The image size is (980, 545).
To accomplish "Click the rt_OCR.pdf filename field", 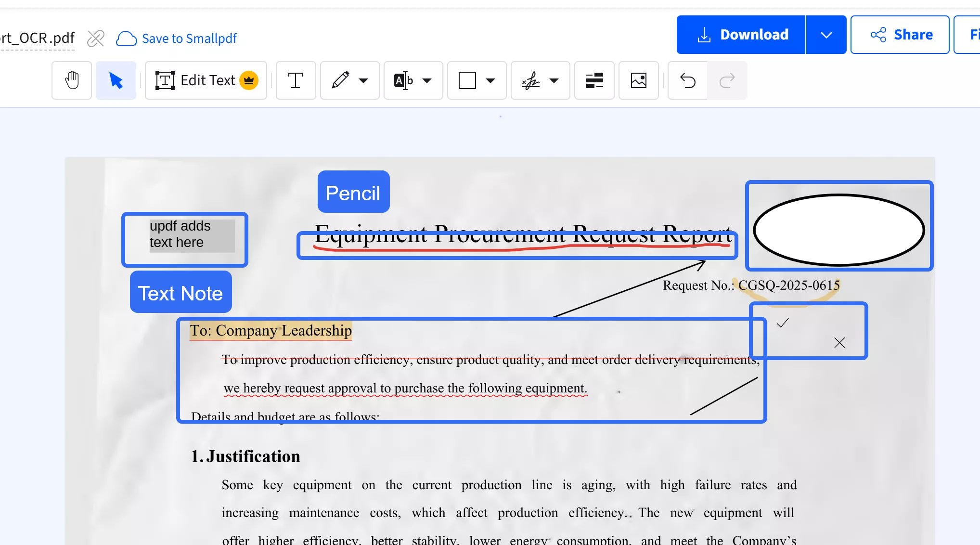I will pyautogui.click(x=38, y=38).
